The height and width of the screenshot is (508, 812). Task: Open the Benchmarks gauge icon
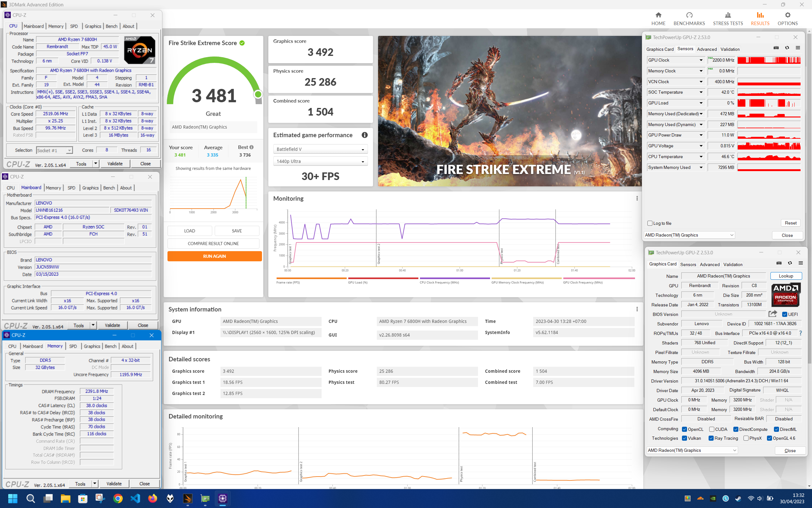[689, 15]
